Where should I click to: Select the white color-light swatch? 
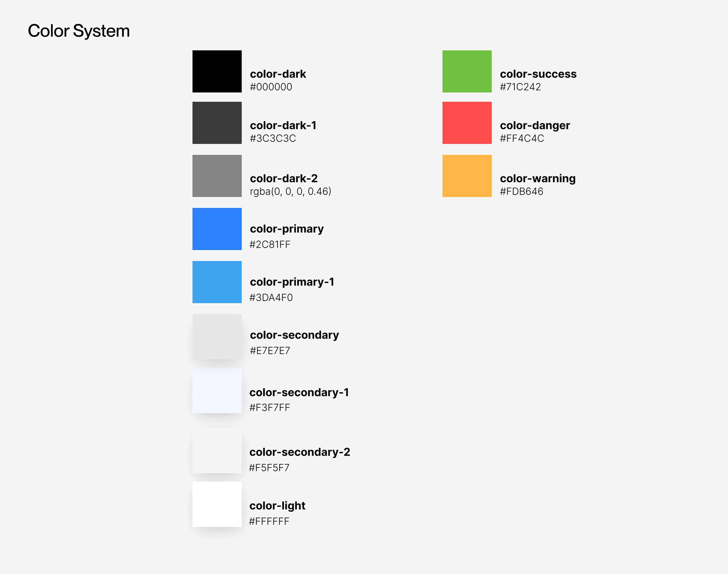pos(217,504)
